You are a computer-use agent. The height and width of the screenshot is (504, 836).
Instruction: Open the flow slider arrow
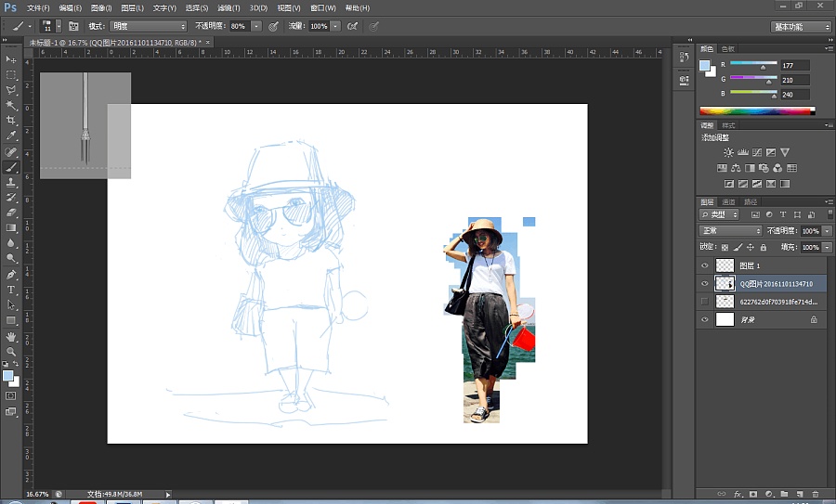click(x=335, y=26)
